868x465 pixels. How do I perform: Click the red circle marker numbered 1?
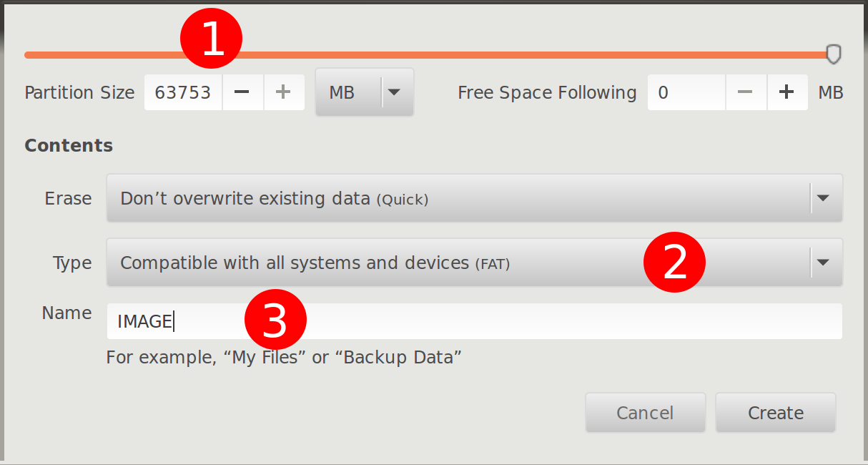(212, 41)
